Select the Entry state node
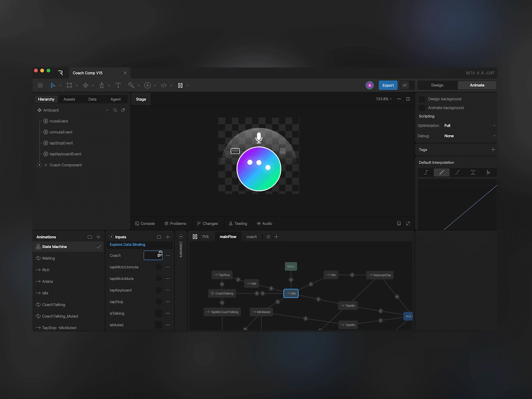The image size is (532, 399). click(291, 266)
